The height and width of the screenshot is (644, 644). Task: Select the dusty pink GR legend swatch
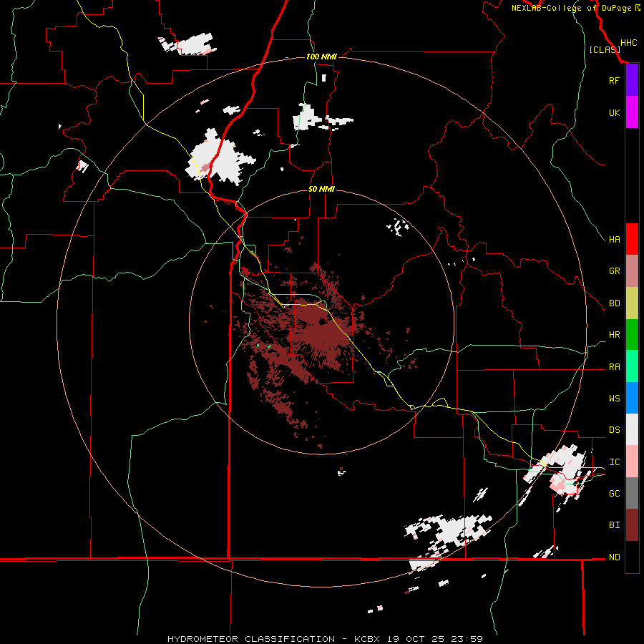click(632, 271)
